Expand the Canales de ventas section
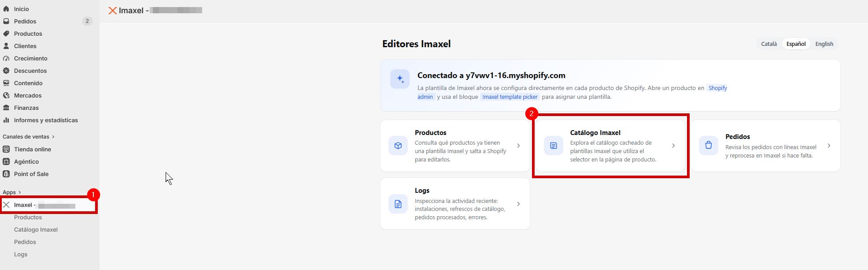The height and width of the screenshot is (270, 868). pos(29,137)
